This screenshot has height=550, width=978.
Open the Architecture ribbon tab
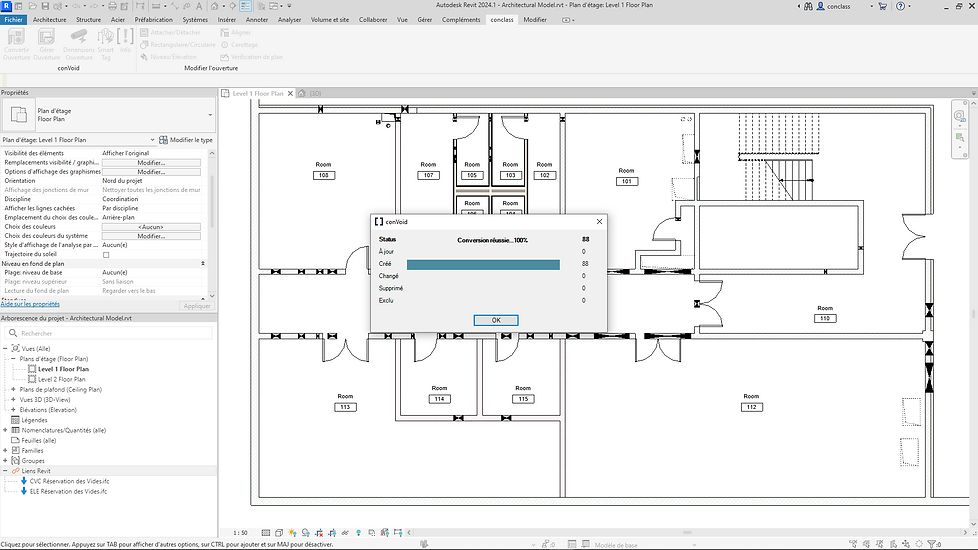click(49, 19)
